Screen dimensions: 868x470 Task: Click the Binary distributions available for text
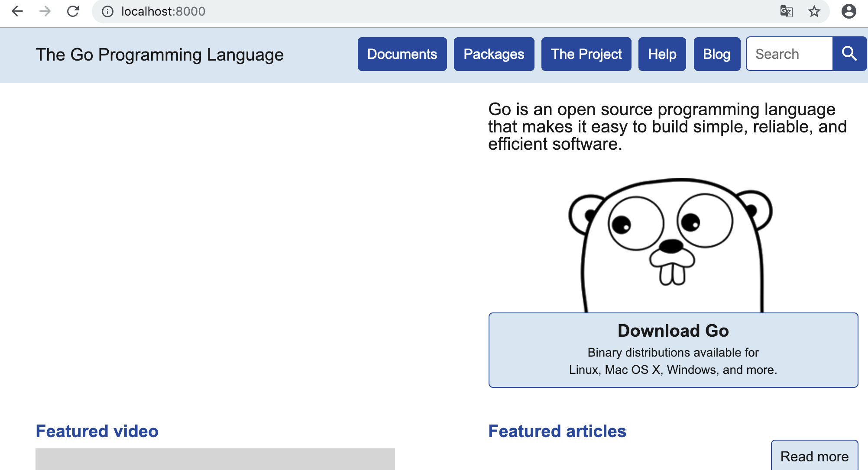click(673, 353)
